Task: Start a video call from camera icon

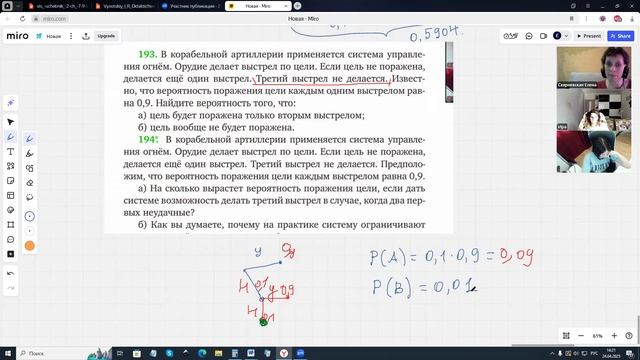Action: [x=543, y=36]
